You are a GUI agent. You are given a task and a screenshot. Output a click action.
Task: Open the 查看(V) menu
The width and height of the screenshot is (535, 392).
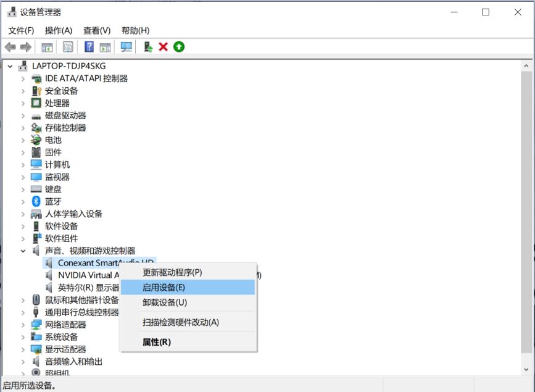pos(97,30)
